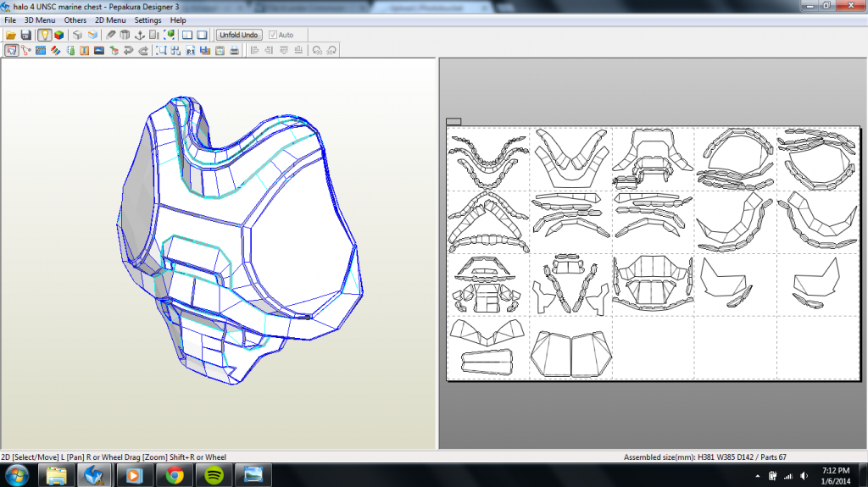
Task: Click the blue striped flap-edit icon
Action: pyautogui.click(x=41, y=50)
